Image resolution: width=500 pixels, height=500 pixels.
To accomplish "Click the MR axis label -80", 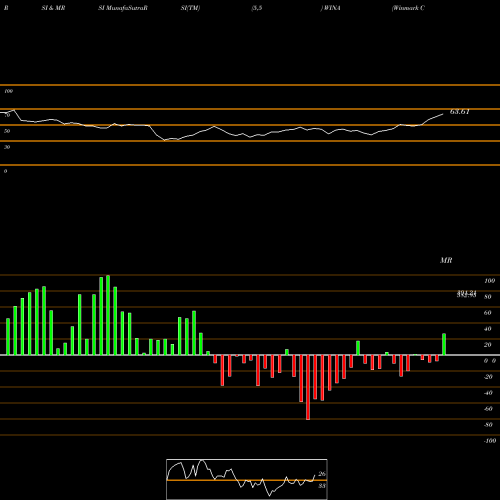I will pyautogui.click(x=488, y=425).
